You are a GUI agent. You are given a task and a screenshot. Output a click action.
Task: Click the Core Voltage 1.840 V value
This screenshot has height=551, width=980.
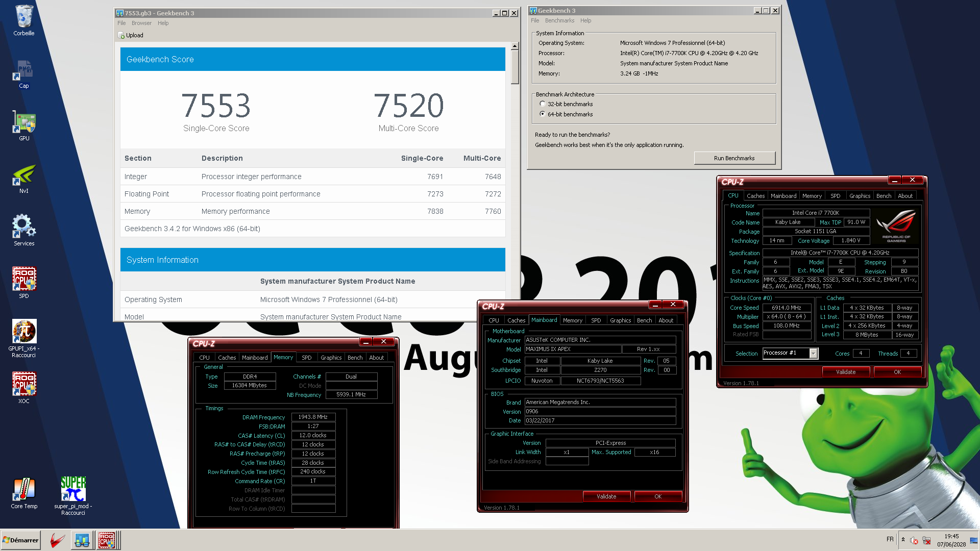[x=851, y=240]
